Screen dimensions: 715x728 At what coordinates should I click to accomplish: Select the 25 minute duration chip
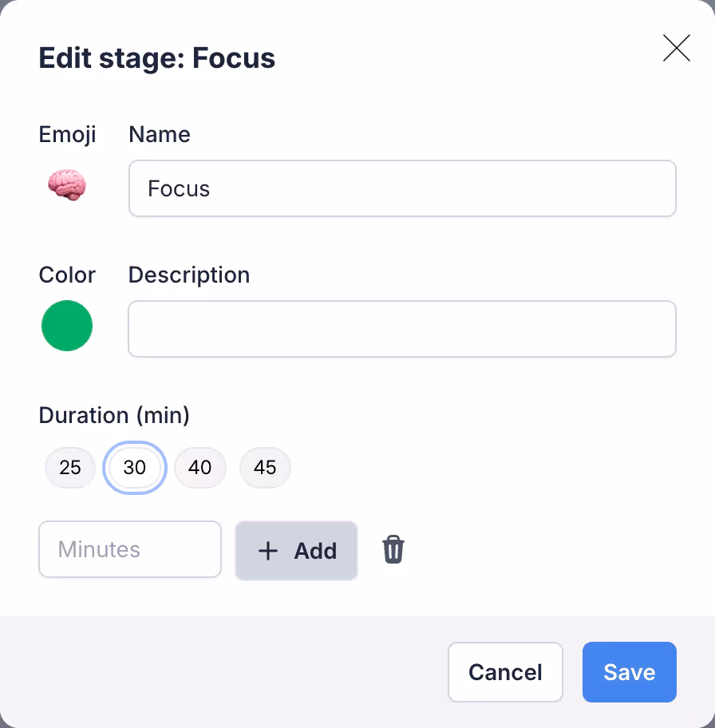pos(69,468)
